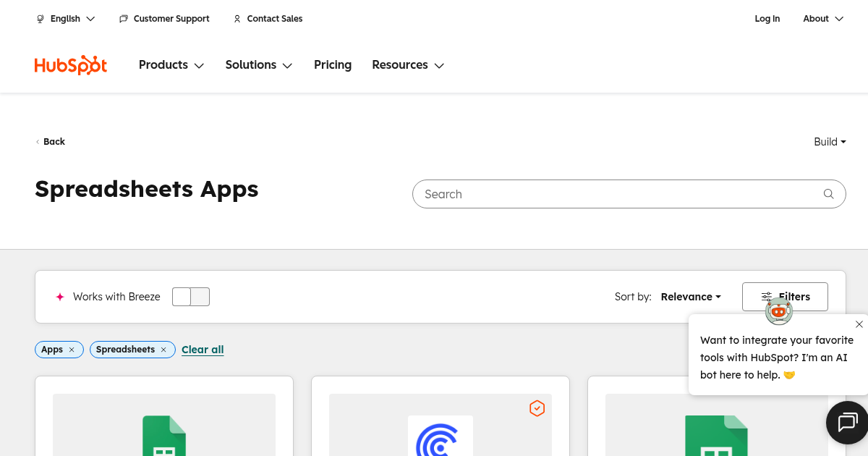
Task: Click the Spreadsheets Apps heading
Action: (x=147, y=189)
